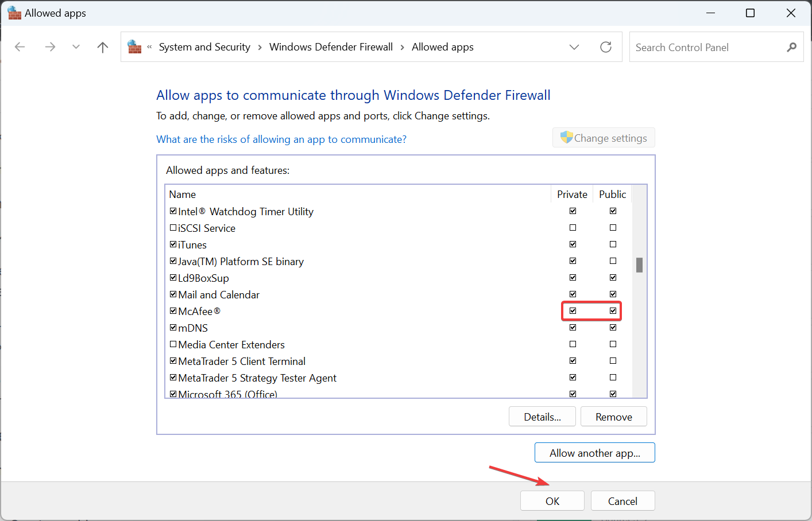The image size is (812, 521).
Task: Open the firewall risks help link
Action: coord(281,139)
